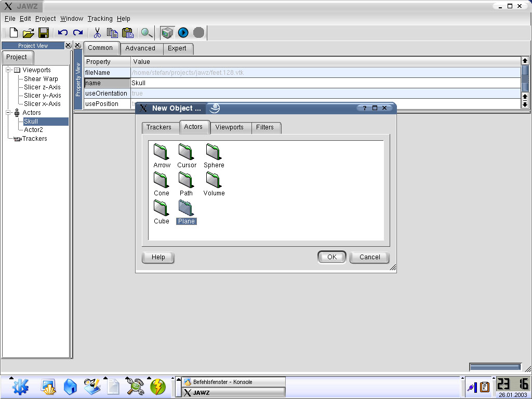Click the Undo arrow icon
Image resolution: width=532 pixels, height=399 pixels.
pos(63,33)
